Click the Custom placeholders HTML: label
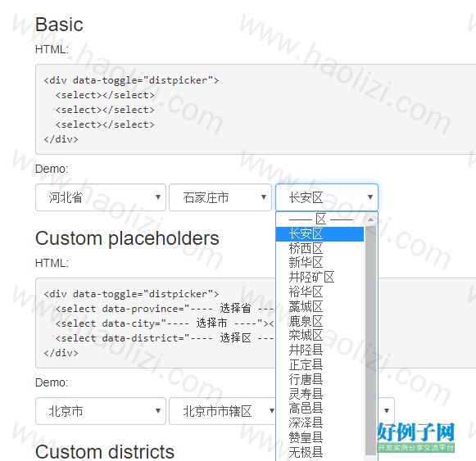This screenshot has width=476, height=461. tap(52, 263)
